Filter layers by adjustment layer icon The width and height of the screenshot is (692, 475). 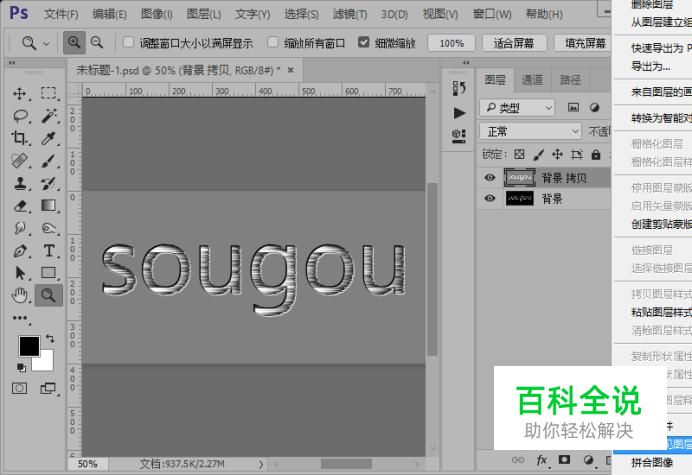[594, 107]
